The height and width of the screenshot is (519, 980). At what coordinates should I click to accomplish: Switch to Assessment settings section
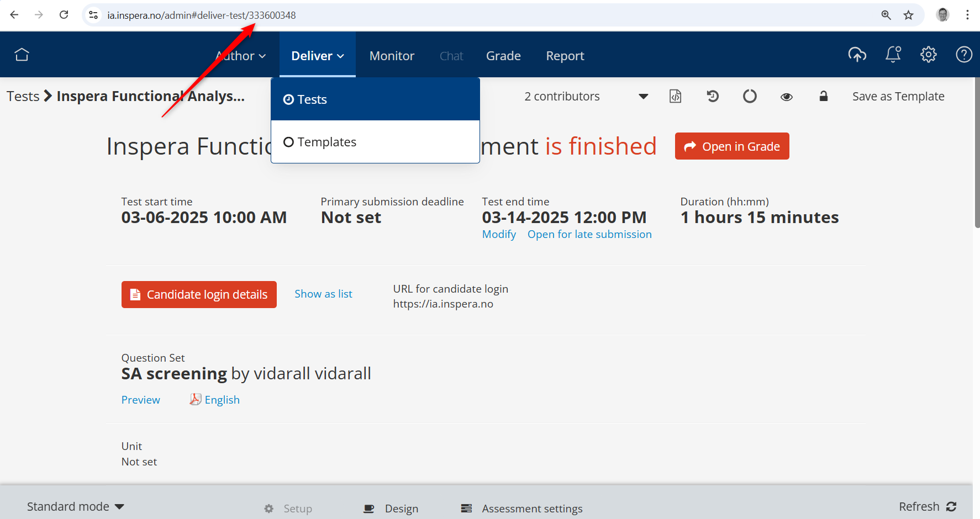532,509
